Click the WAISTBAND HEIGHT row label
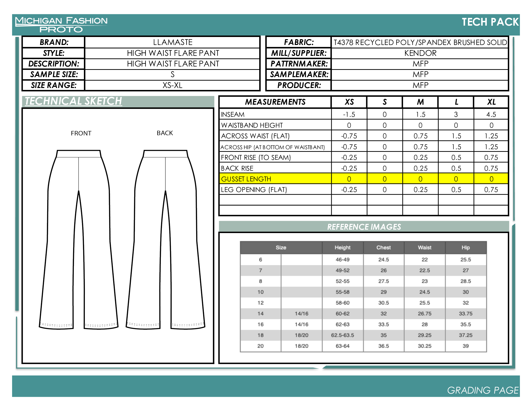532x411 pixels. point(252,125)
